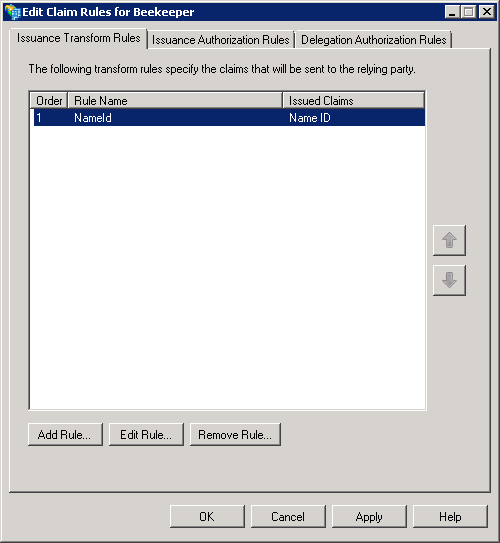Maximize the Edit Claim Rules window
The image size is (500, 543).
point(469,12)
